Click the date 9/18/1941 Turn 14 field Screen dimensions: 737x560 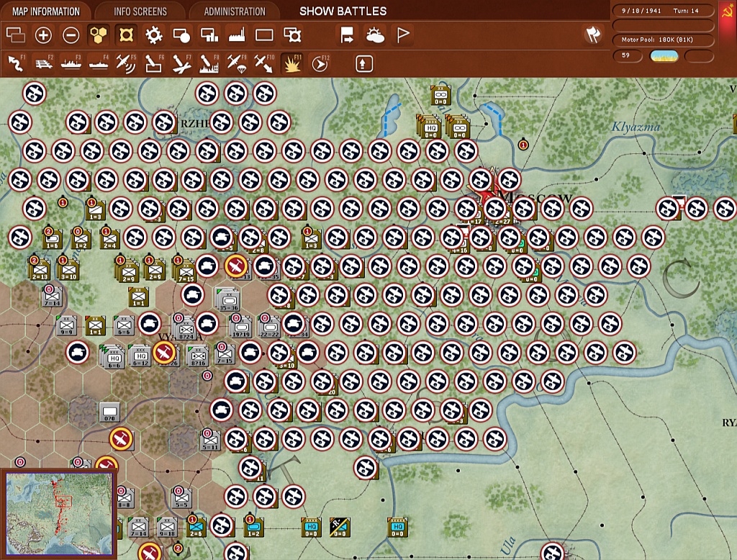click(663, 11)
